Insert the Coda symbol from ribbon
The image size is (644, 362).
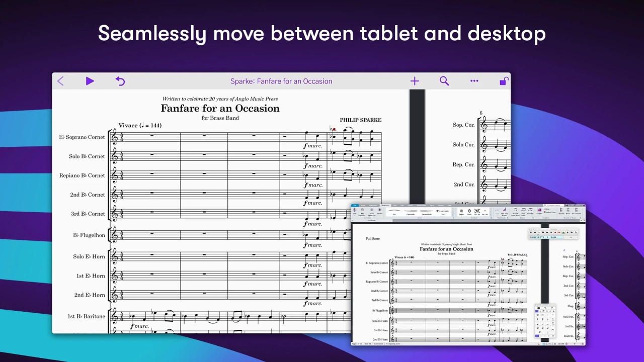coord(469,212)
